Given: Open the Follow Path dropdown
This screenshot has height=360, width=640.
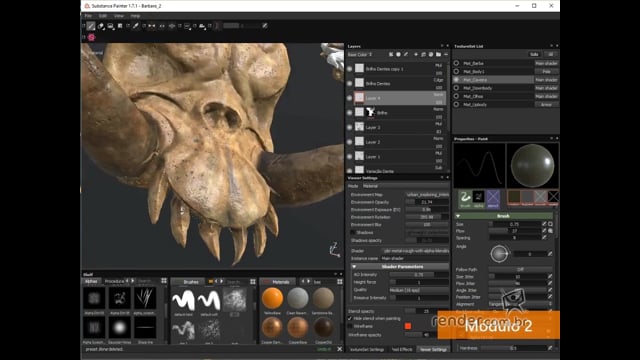Looking at the screenshot, I should (520, 269).
